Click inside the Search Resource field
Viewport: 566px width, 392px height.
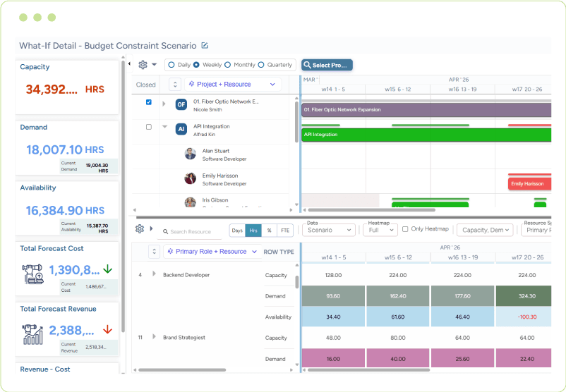191,232
